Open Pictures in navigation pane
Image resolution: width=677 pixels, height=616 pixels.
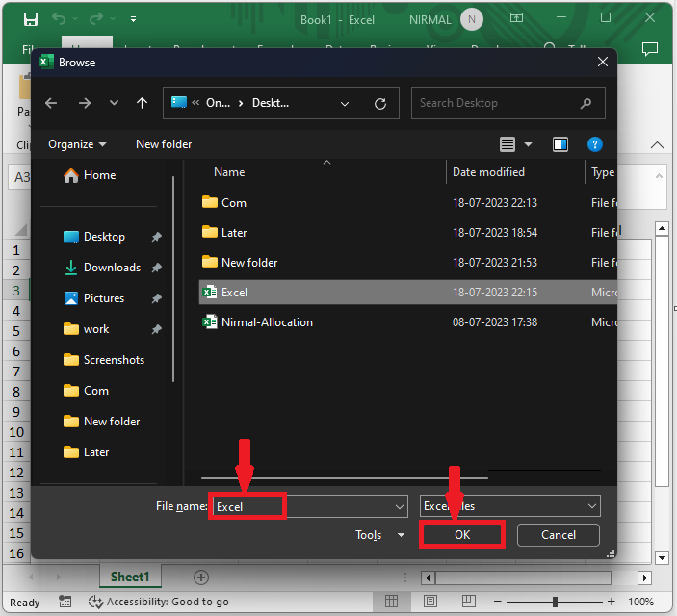click(94, 298)
